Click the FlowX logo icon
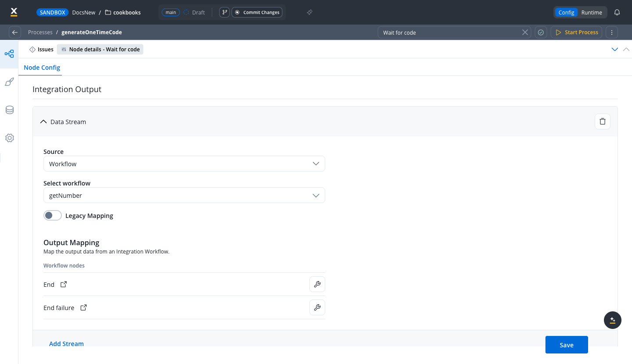 tap(14, 12)
